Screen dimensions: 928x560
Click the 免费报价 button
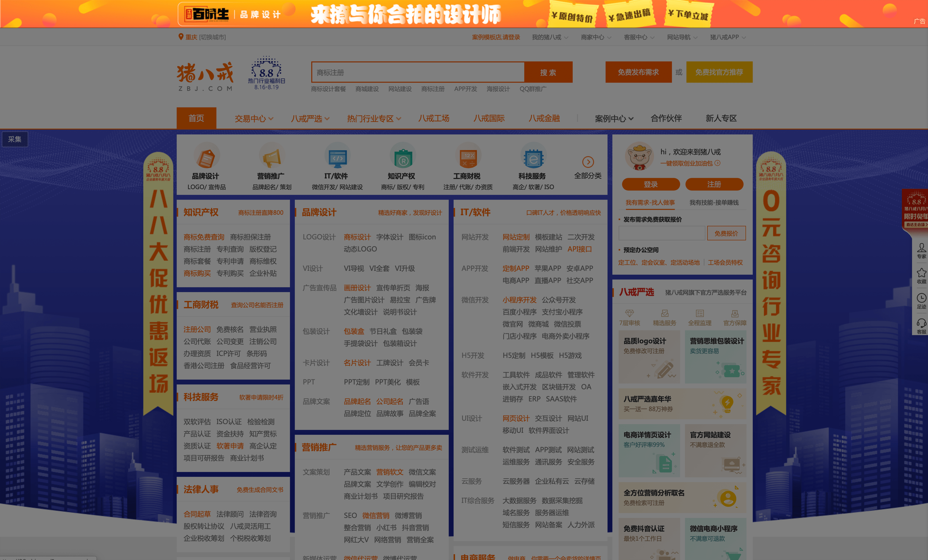point(726,234)
